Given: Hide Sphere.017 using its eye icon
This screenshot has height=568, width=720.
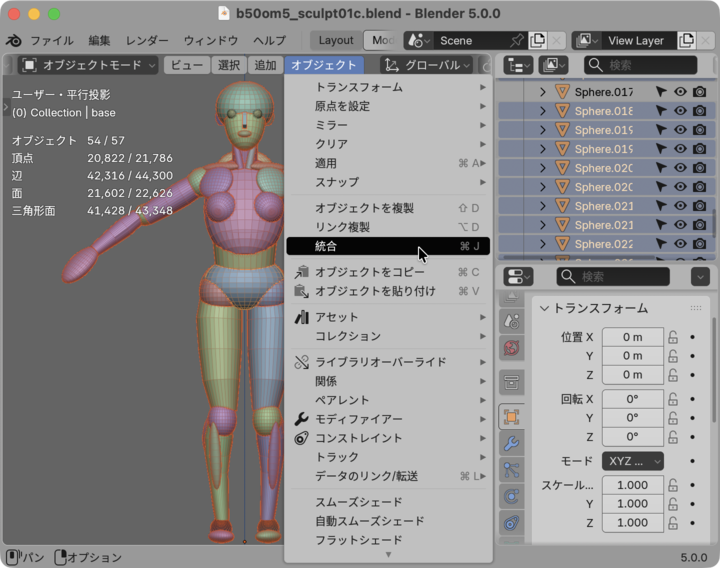Looking at the screenshot, I should (680, 92).
